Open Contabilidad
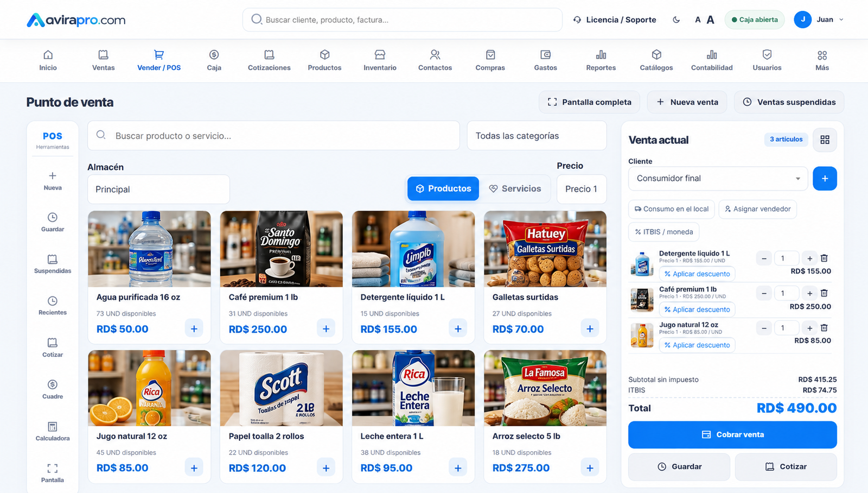868x493 pixels. 712,60
